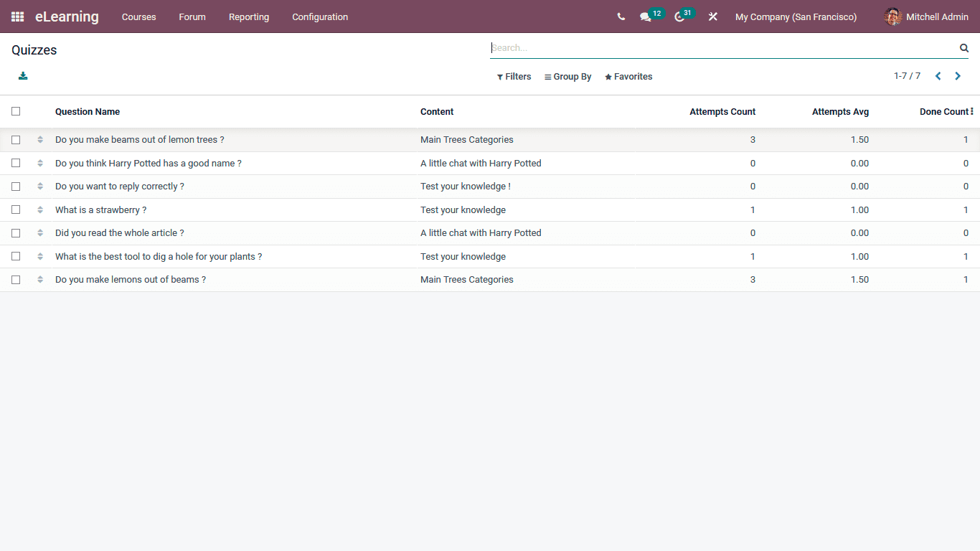Open the Configuration menu
980x551 pixels.
(319, 17)
